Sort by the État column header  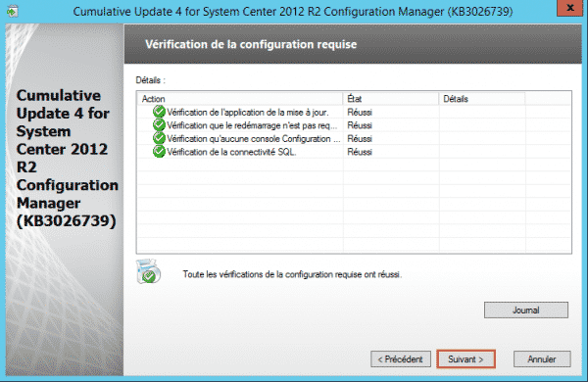(x=391, y=99)
